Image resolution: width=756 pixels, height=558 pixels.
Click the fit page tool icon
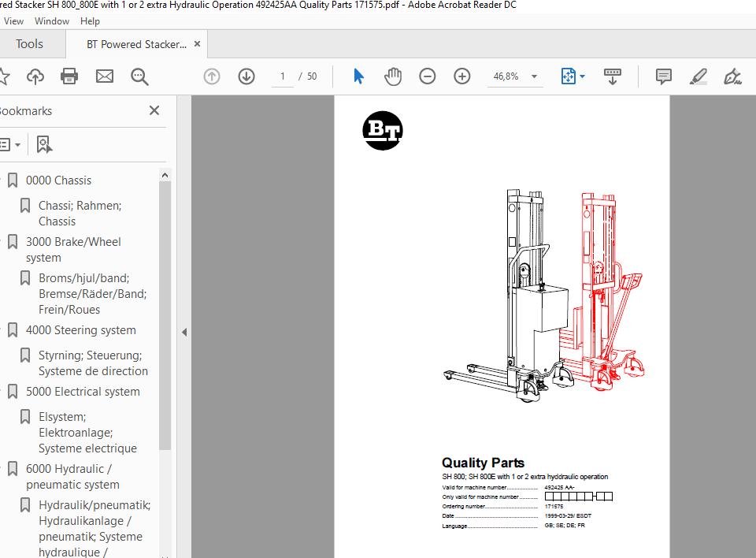click(x=569, y=76)
